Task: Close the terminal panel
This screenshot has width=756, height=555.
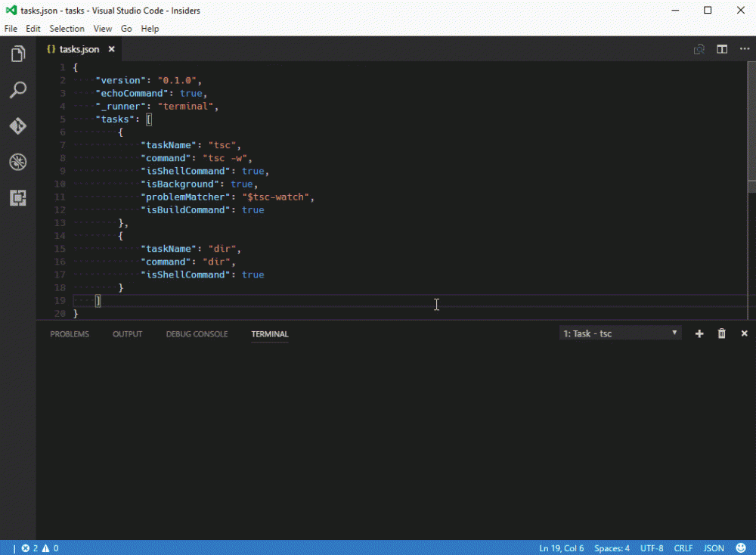Action: point(744,333)
